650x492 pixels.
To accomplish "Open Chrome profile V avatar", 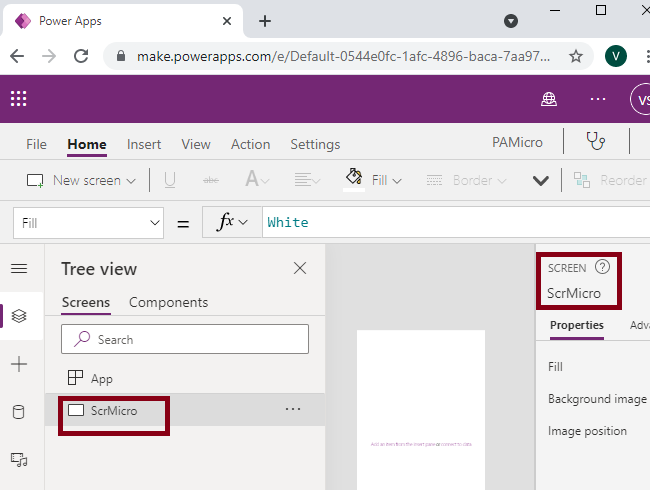I will tap(616, 56).
